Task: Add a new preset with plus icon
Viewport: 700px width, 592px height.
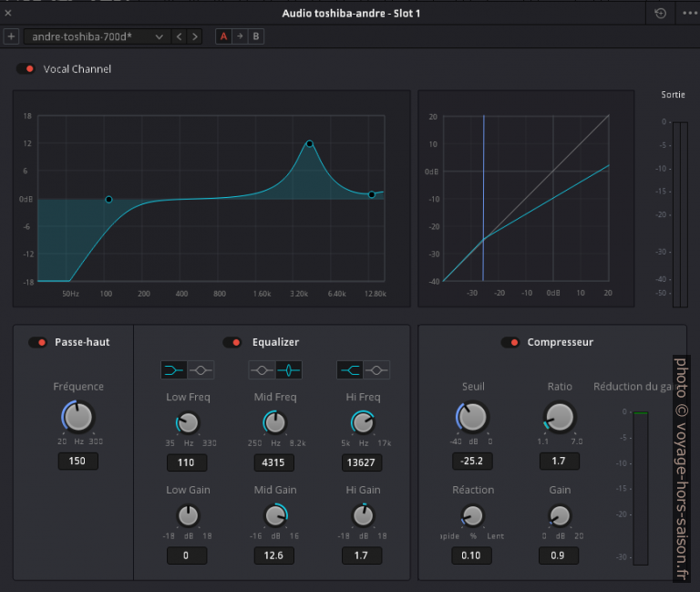Action: 11,36
